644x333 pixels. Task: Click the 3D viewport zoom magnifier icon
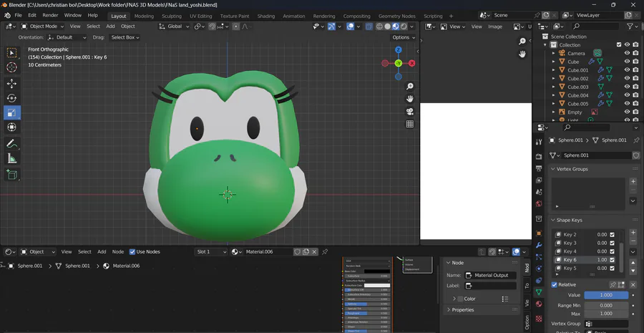[x=409, y=86]
